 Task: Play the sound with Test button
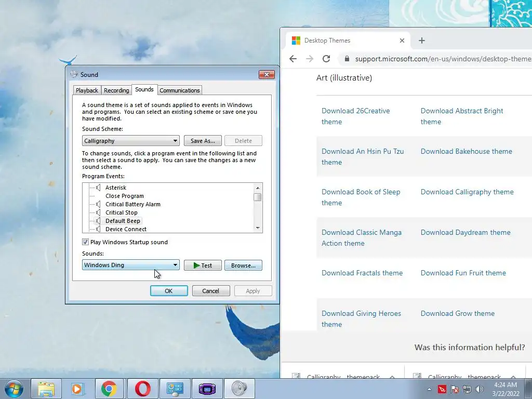[203, 265]
